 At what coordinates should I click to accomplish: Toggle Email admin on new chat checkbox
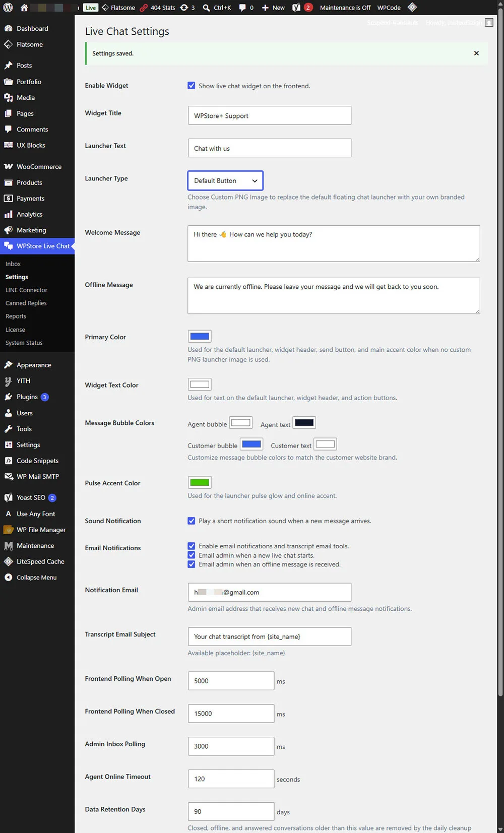tap(192, 555)
